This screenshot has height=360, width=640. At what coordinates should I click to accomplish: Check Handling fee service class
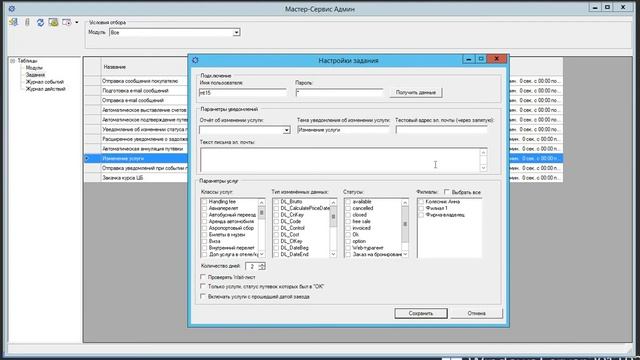click(x=204, y=202)
